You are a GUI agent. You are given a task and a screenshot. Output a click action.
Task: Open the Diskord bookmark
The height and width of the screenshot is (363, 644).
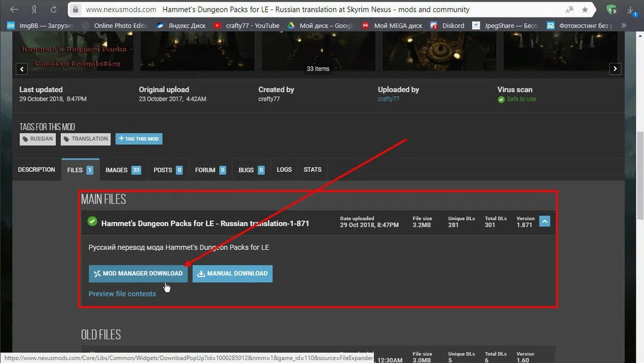pyautogui.click(x=448, y=25)
